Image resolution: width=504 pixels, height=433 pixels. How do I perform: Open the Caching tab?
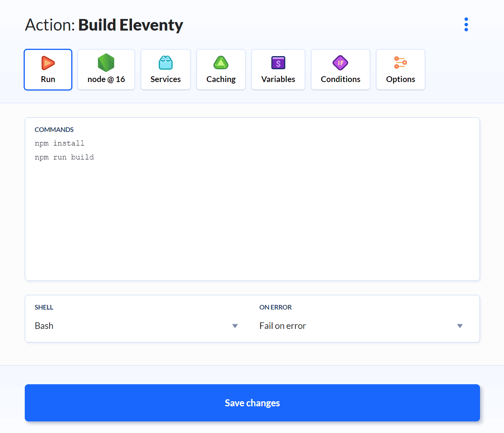point(221,70)
